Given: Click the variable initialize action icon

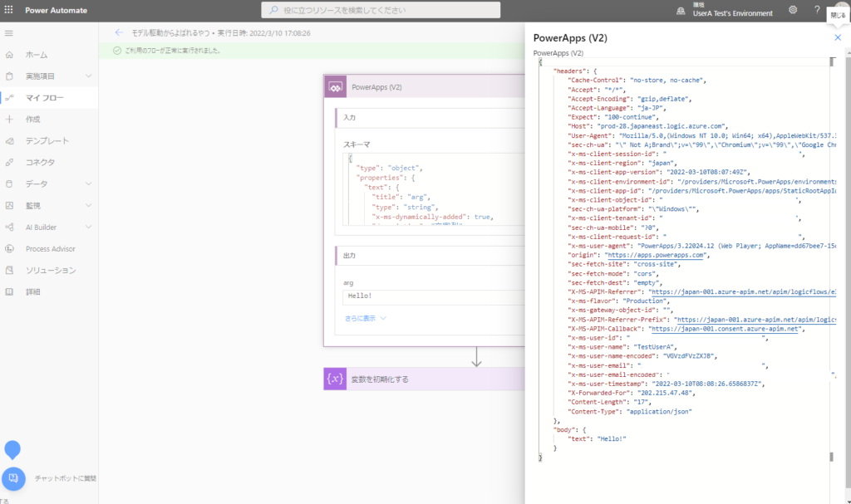Looking at the screenshot, I should pos(335,379).
